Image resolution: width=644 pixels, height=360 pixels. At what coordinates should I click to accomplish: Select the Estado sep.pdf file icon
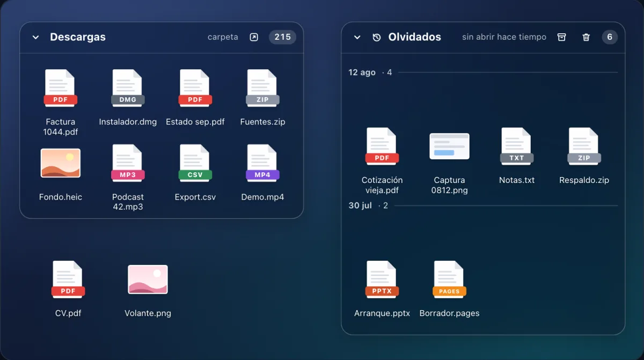[195, 88]
